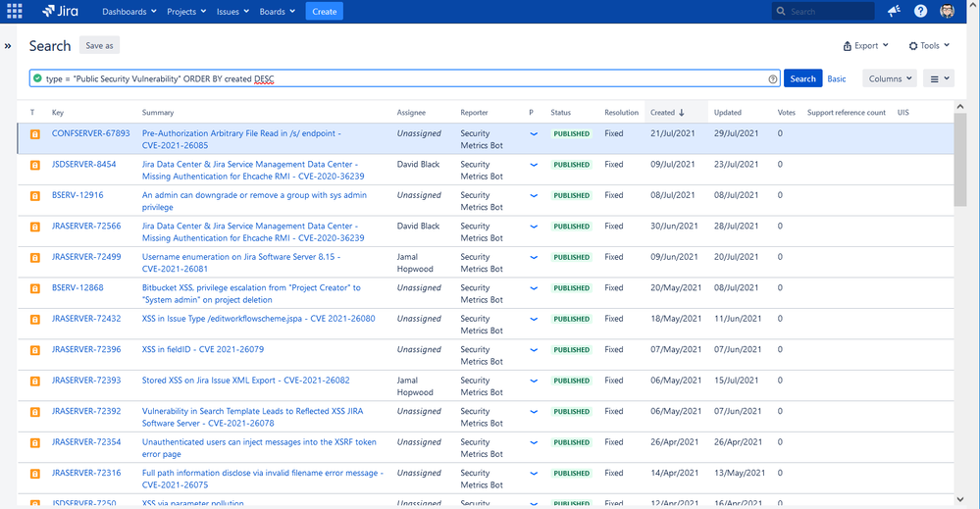Click the valid query green check icon
980x509 pixels.
37,78
